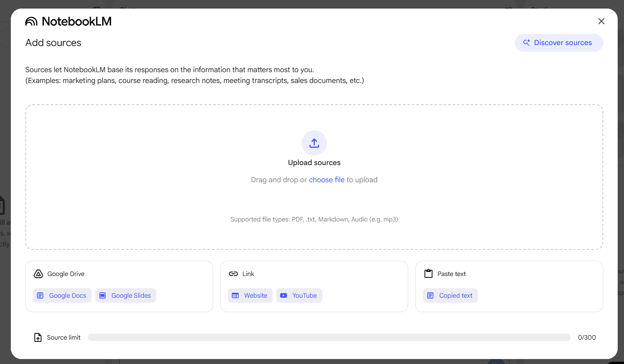This screenshot has width=624, height=364.
Task: Click the Source limit progress bar
Action: (329, 337)
